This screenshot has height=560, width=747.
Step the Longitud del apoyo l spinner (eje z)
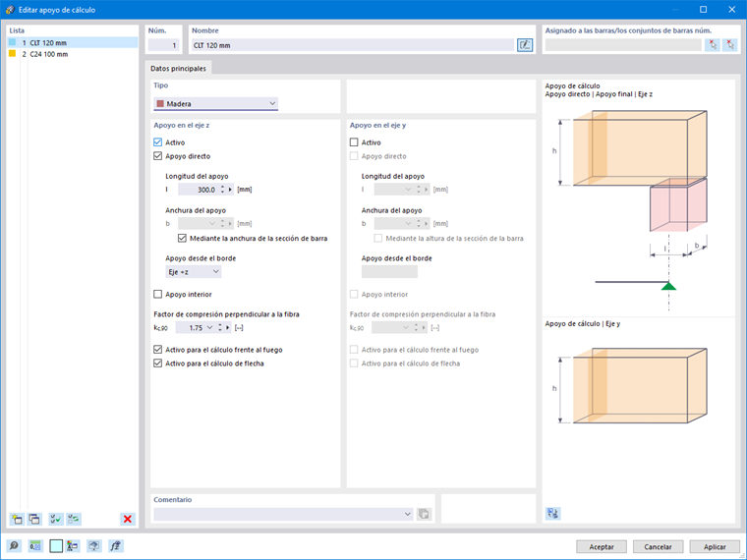pyautogui.click(x=222, y=190)
